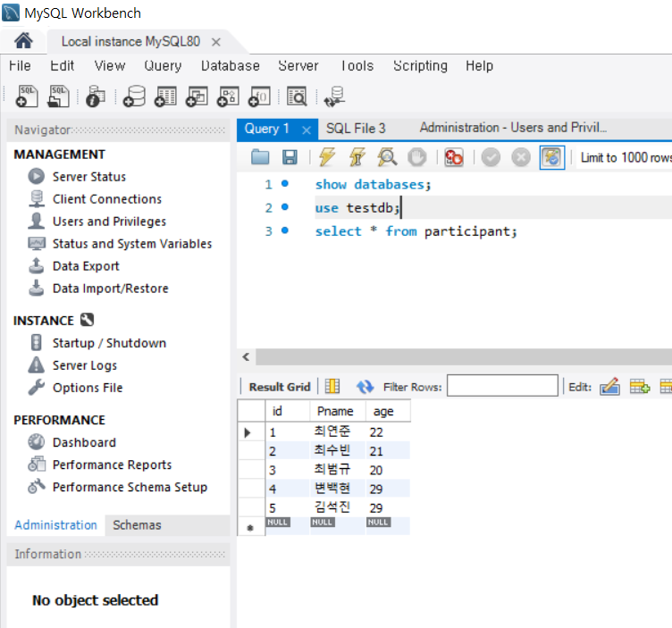Screen dimensions: 672x628
Task: Stop the running query hand icon
Action: 417,157
